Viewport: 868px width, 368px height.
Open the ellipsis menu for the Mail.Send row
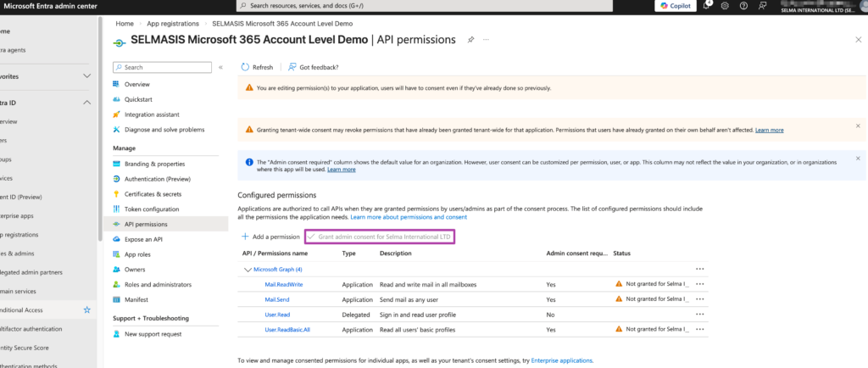click(x=699, y=299)
